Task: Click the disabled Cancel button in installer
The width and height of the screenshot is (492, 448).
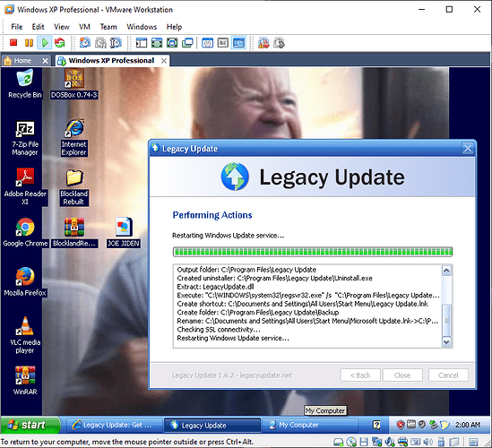Action: (x=448, y=375)
